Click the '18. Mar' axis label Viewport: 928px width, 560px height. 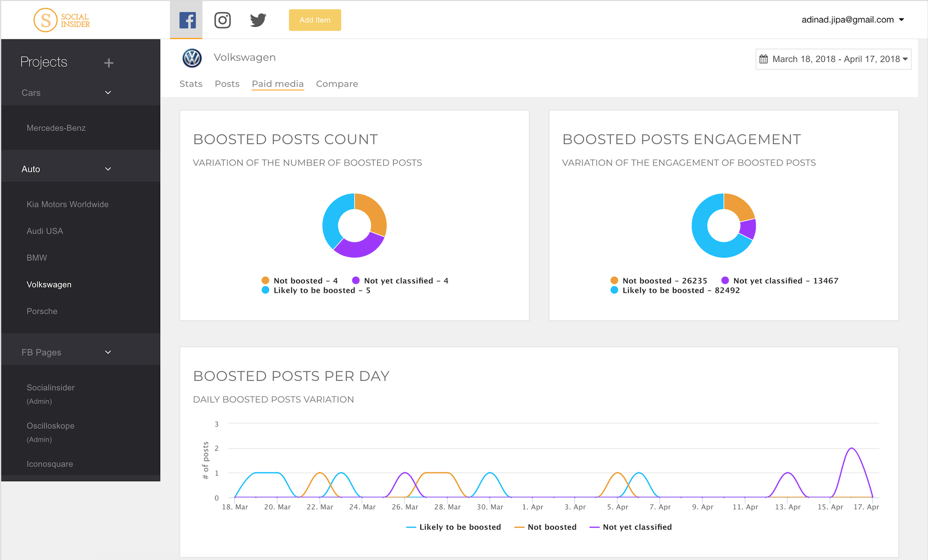(x=235, y=507)
